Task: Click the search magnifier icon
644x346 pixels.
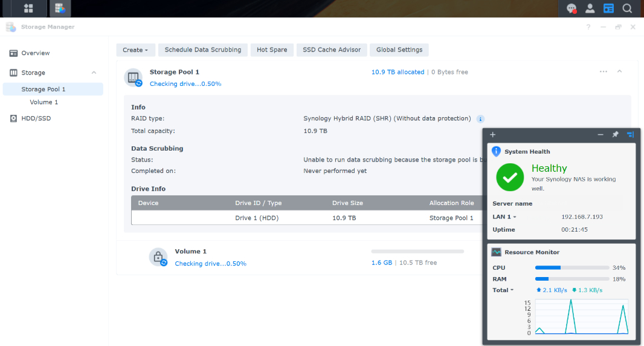Action: coord(627,8)
